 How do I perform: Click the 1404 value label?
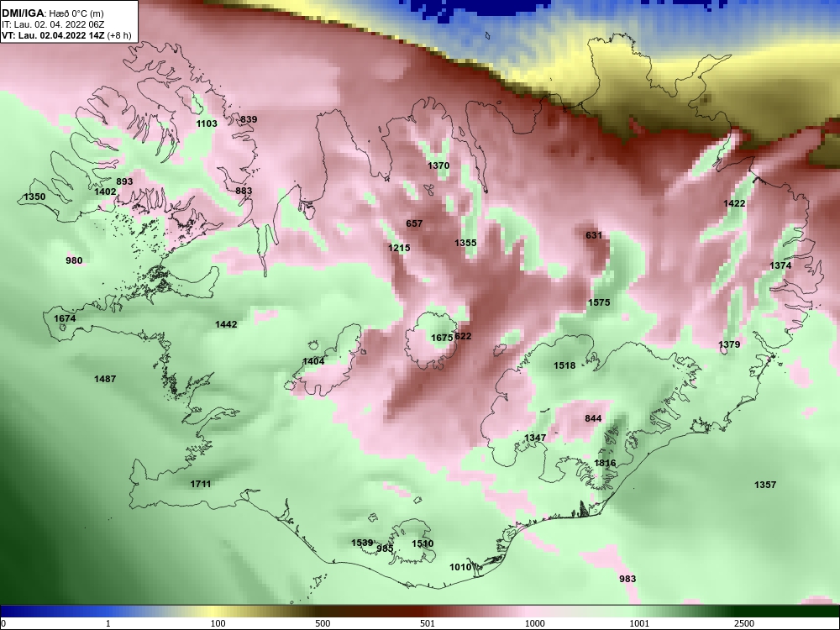coord(313,361)
